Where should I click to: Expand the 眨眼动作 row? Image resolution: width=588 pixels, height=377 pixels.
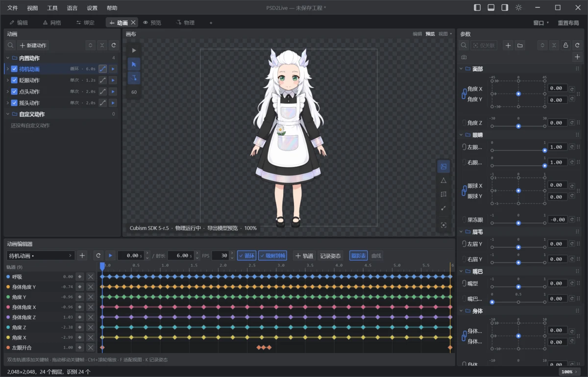coord(7,80)
